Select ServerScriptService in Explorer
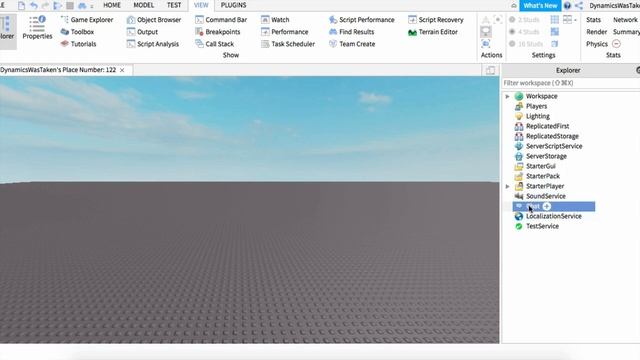 point(554,146)
